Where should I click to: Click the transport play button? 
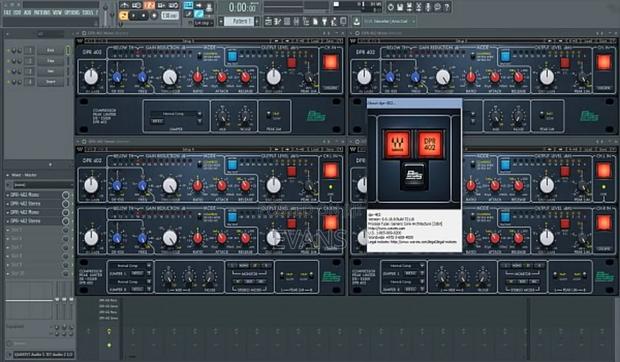point(134,15)
